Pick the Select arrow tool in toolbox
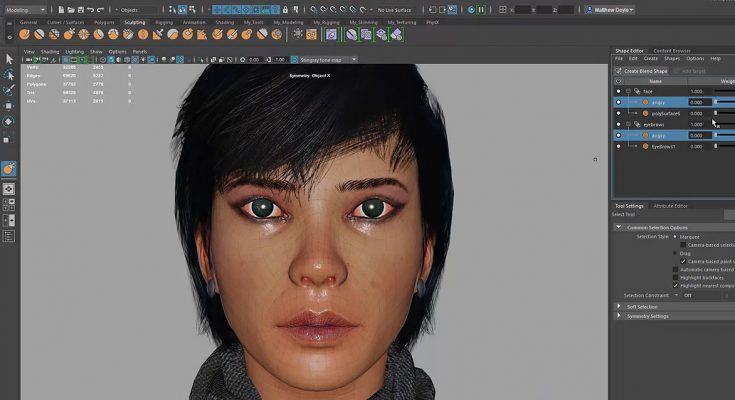Image resolution: width=735 pixels, height=400 pixels. pyautogui.click(x=9, y=59)
